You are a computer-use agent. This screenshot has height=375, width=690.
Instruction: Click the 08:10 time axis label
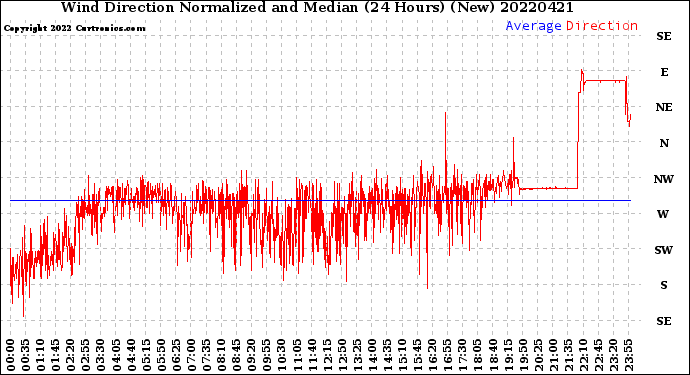click(x=221, y=354)
